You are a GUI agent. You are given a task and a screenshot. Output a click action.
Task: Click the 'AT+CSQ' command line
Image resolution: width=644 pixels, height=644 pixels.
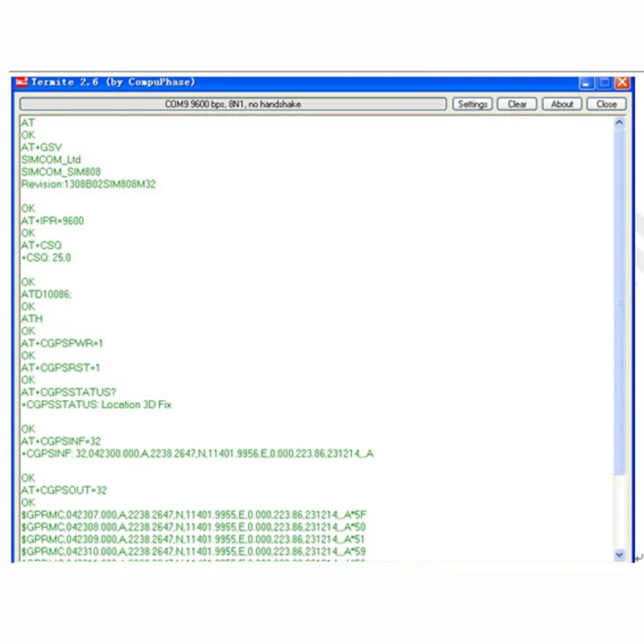click(41, 246)
